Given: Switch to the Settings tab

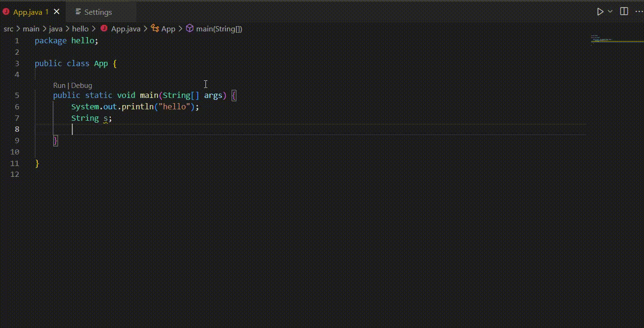Looking at the screenshot, I should point(98,12).
